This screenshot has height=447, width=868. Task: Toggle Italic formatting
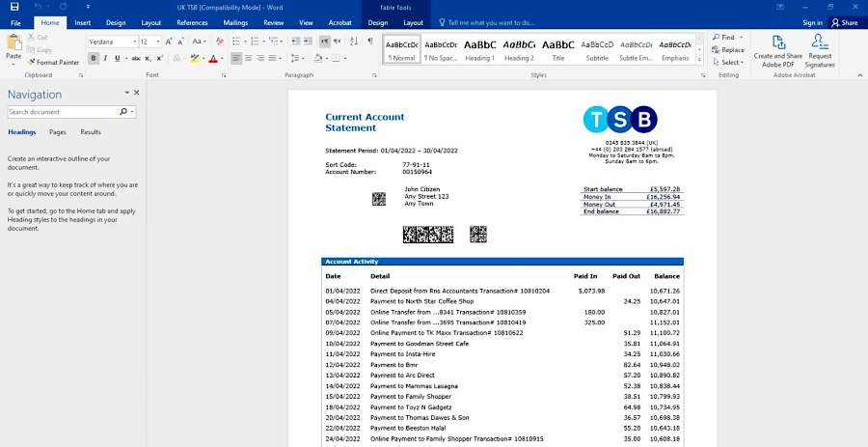(106, 59)
